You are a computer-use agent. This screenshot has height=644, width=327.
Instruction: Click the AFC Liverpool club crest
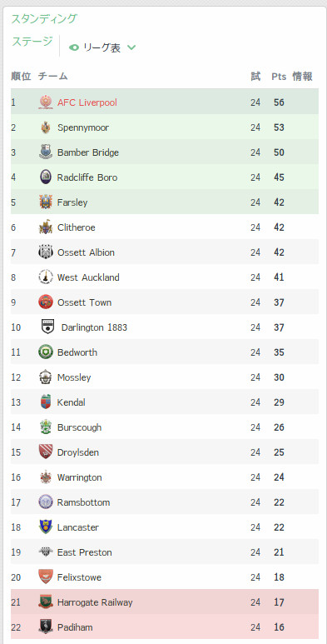(x=46, y=102)
